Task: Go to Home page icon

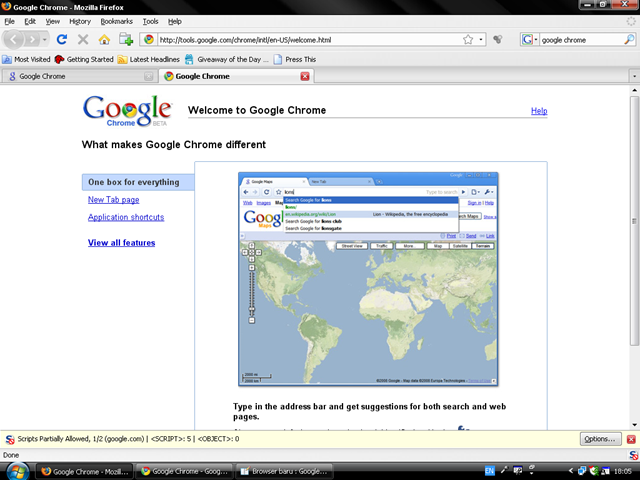Action: 104,40
